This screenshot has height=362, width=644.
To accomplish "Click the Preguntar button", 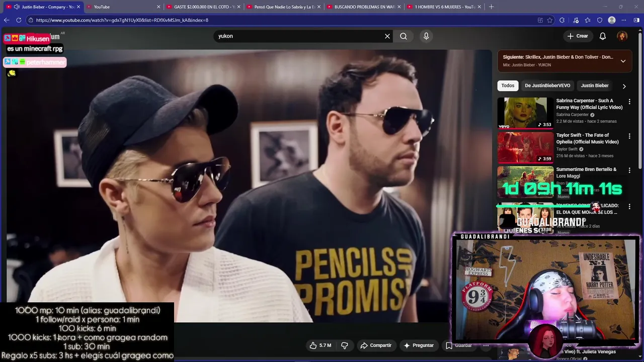I will pyautogui.click(x=419, y=345).
